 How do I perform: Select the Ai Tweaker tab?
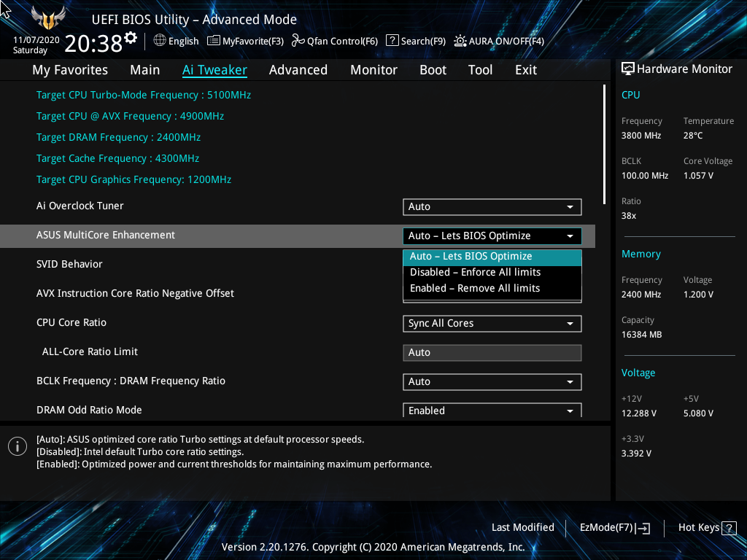[214, 70]
